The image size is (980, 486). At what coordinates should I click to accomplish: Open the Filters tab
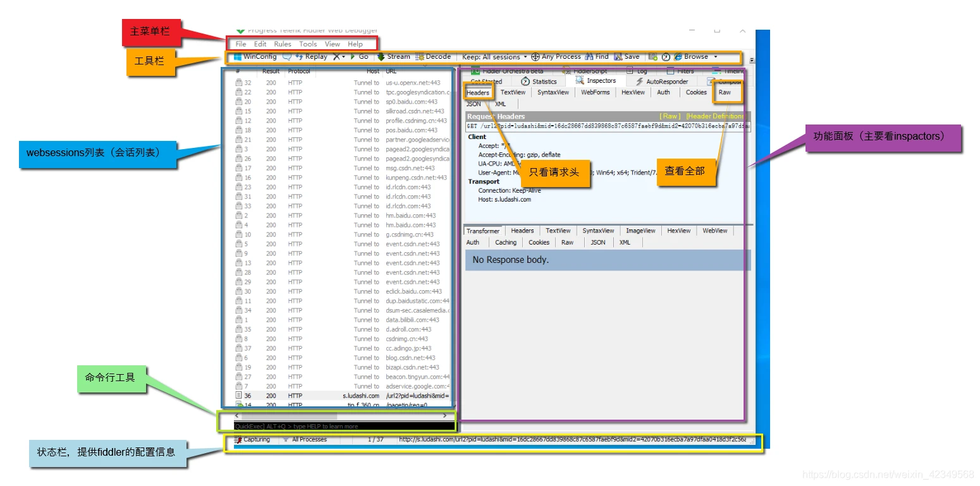681,71
